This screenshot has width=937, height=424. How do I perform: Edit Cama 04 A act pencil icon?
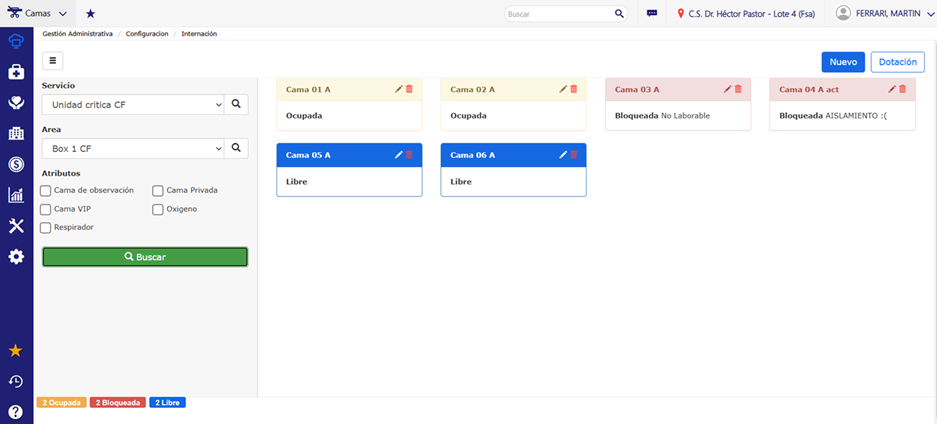click(x=892, y=89)
